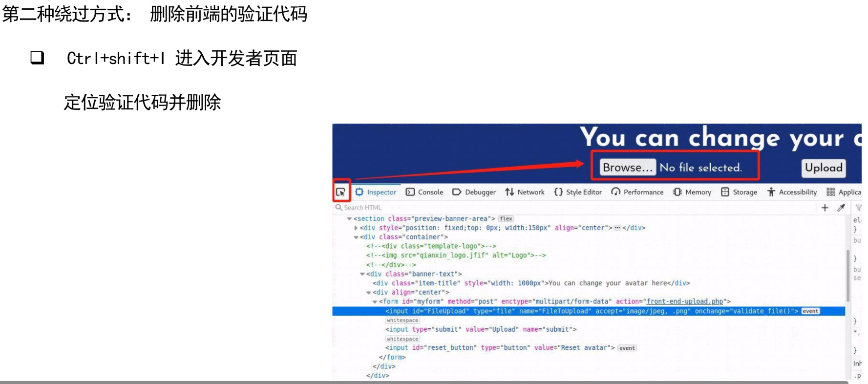The image size is (868, 384).
Task: Activate the element picker tool
Action: click(x=341, y=192)
